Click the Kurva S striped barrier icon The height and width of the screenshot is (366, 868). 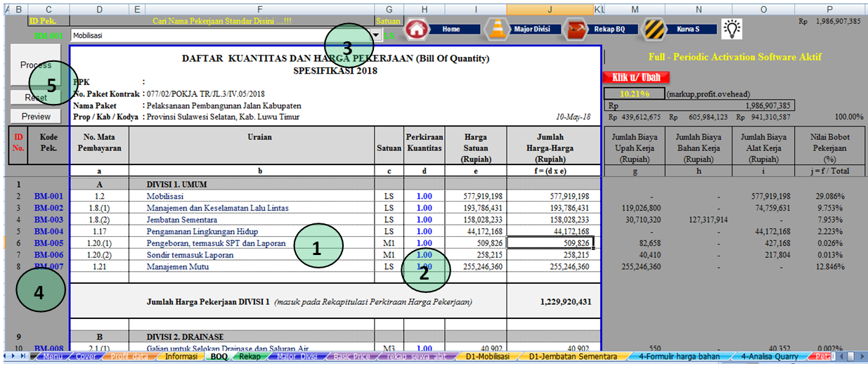(654, 30)
